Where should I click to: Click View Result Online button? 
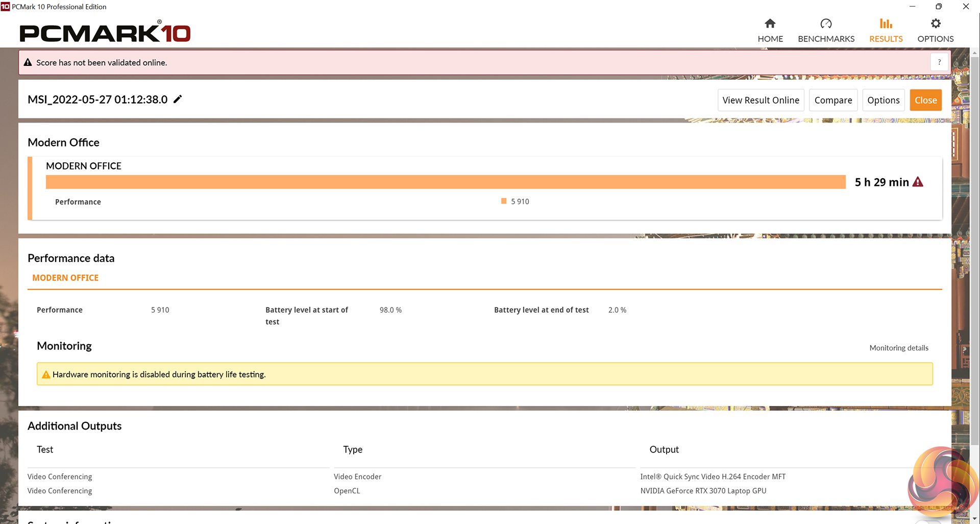click(761, 100)
